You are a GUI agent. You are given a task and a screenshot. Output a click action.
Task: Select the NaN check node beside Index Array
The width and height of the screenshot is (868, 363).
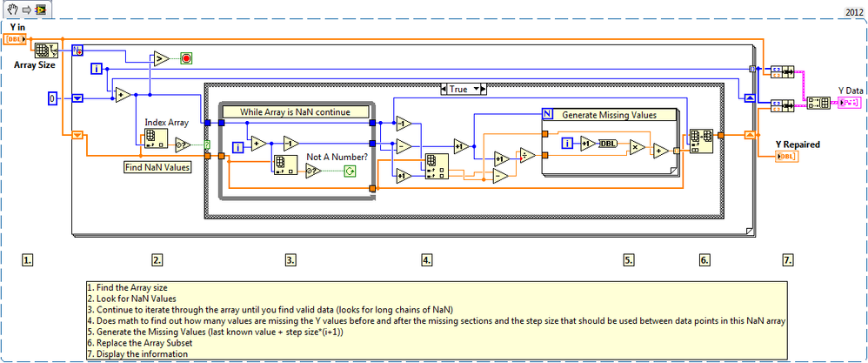click(x=184, y=145)
